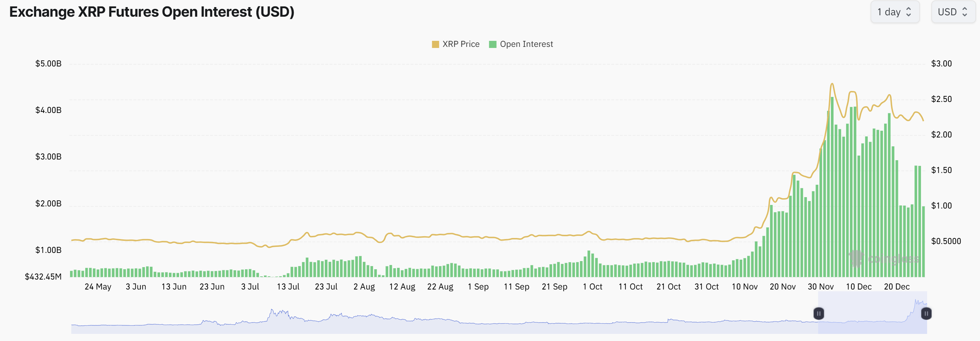Click the "$3.00" right axis label
This screenshot has width=980, height=341.
[x=941, y=64]
